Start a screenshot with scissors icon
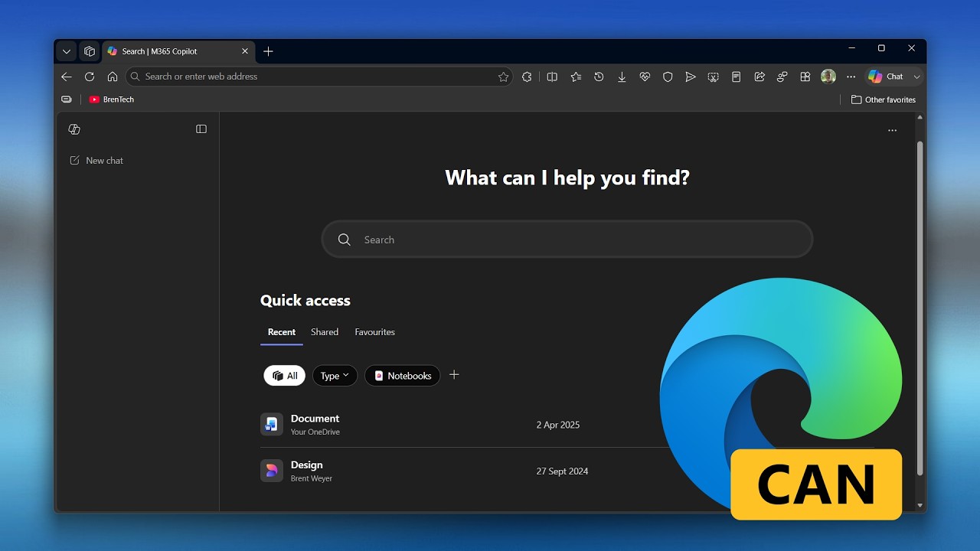Screen dimensions: 980x551 [714, 77]
